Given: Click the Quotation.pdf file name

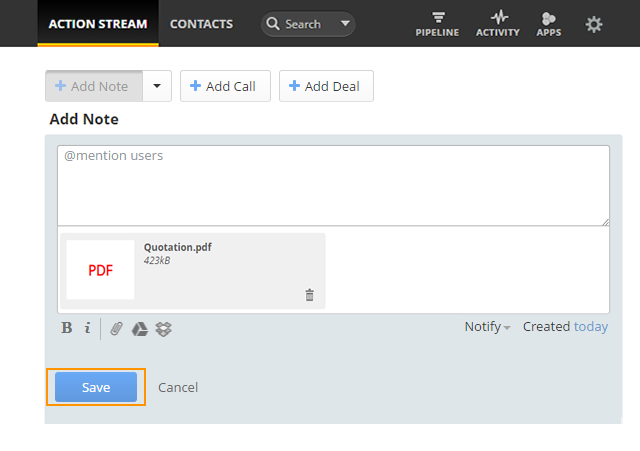Looking at the screenshot, I should [178, 247].
